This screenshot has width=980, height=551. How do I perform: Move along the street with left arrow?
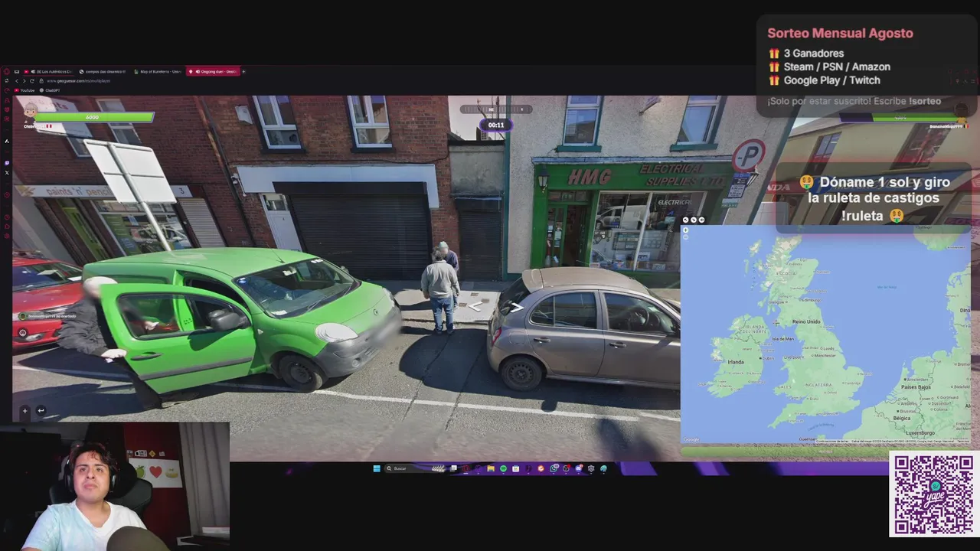pos(475,306)
